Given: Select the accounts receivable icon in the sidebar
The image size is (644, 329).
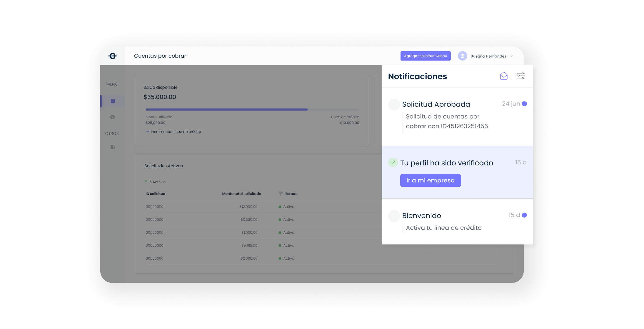Looking at the screenshot, I should (x=113, y=101).
